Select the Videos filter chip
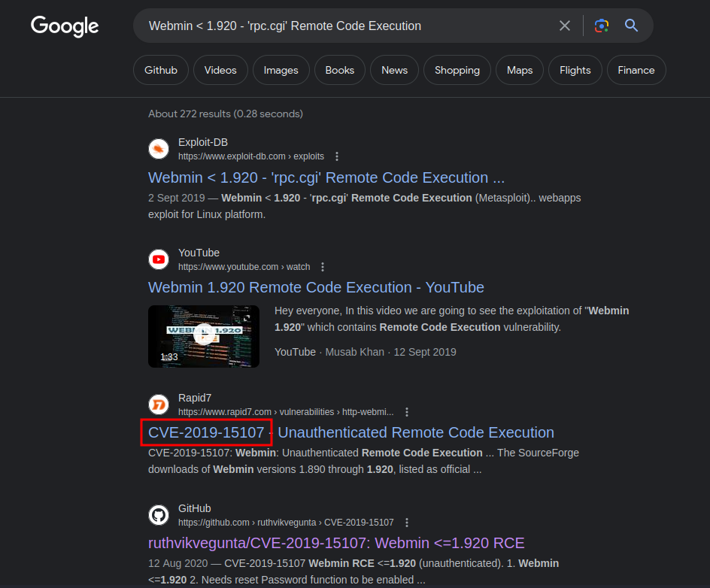 coord(220,70)
